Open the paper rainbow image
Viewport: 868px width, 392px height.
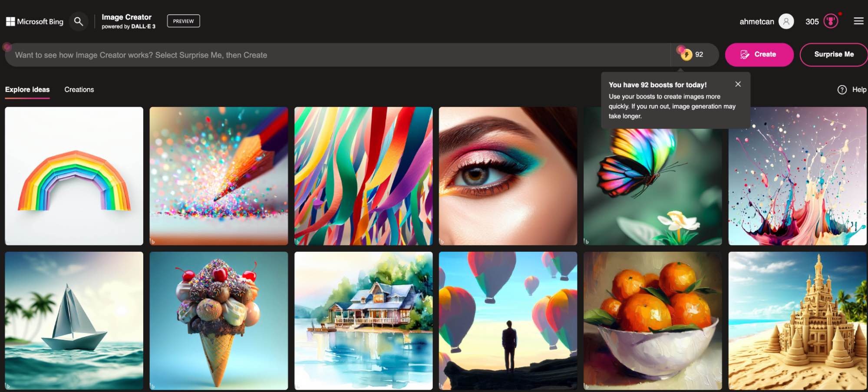[74, 176]
